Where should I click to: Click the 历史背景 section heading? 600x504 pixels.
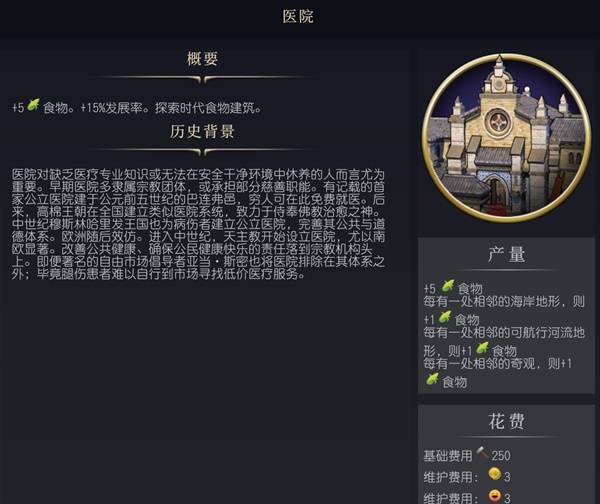click(x=202, y=132)
